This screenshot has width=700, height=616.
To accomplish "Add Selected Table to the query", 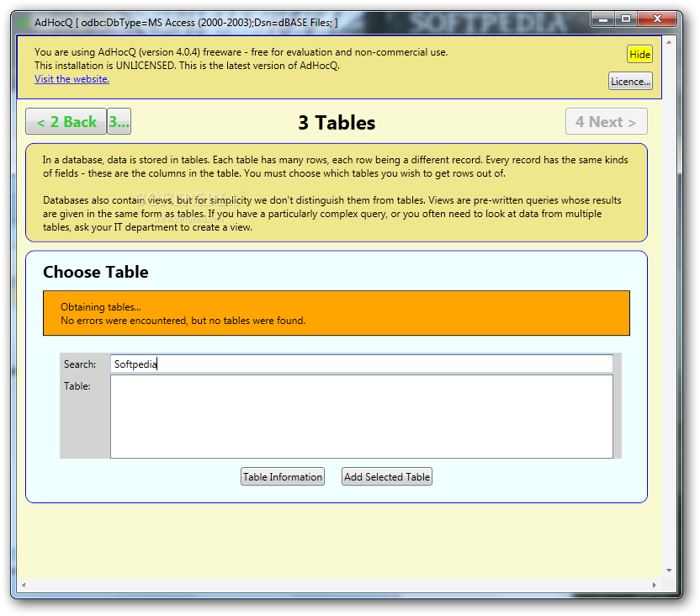I will (387, 477).
